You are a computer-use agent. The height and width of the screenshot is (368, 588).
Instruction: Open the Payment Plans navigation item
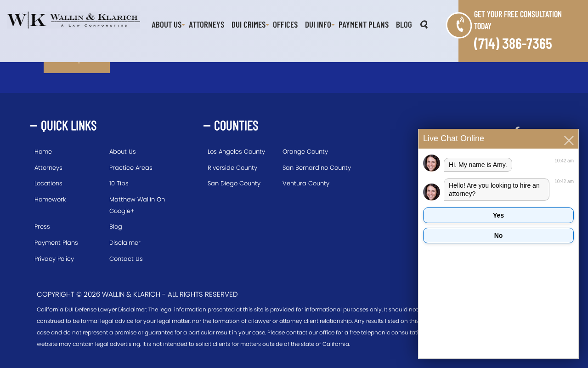point(363,24)
